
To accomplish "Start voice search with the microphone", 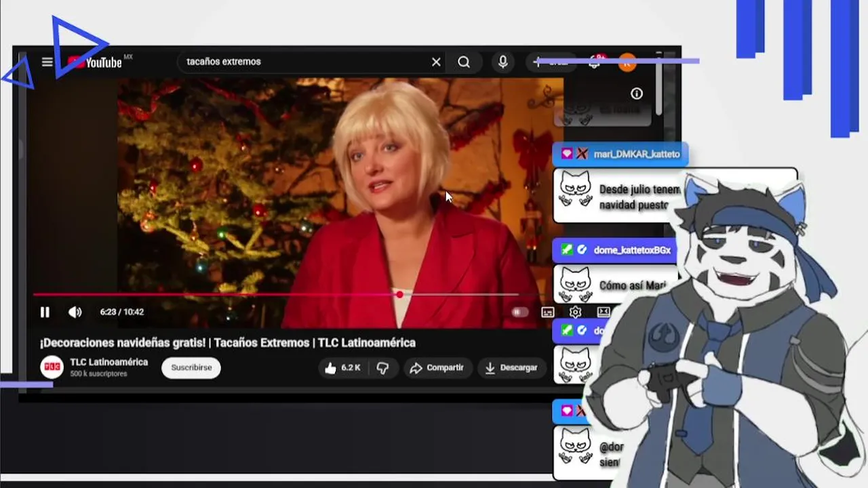I will [x=503, y=62].
